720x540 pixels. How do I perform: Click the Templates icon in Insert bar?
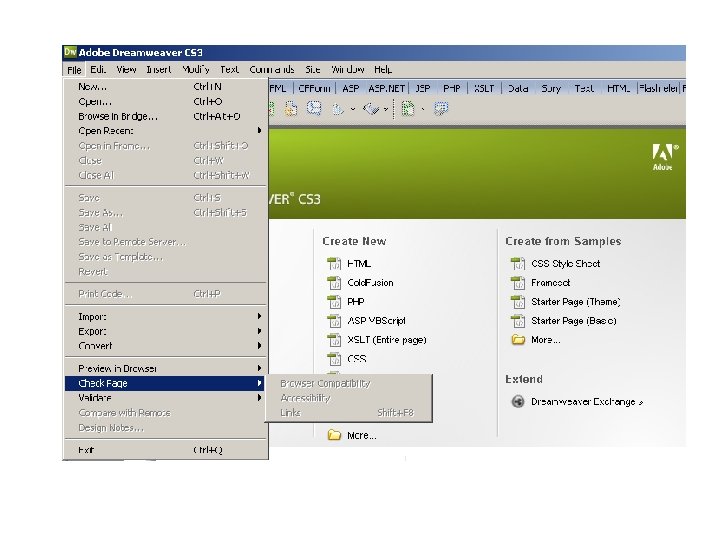click(x=408, y=109)
